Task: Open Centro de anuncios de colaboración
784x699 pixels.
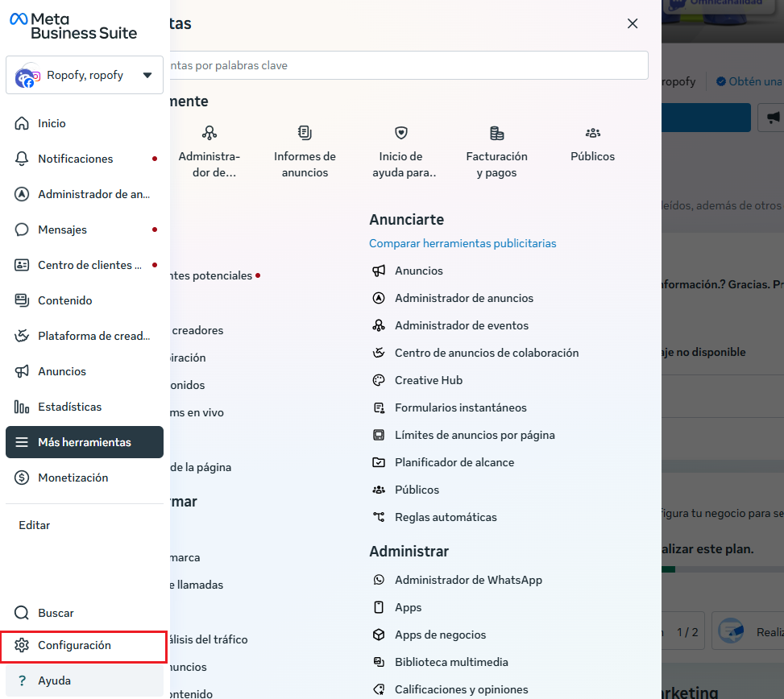Action: [475, 354]
